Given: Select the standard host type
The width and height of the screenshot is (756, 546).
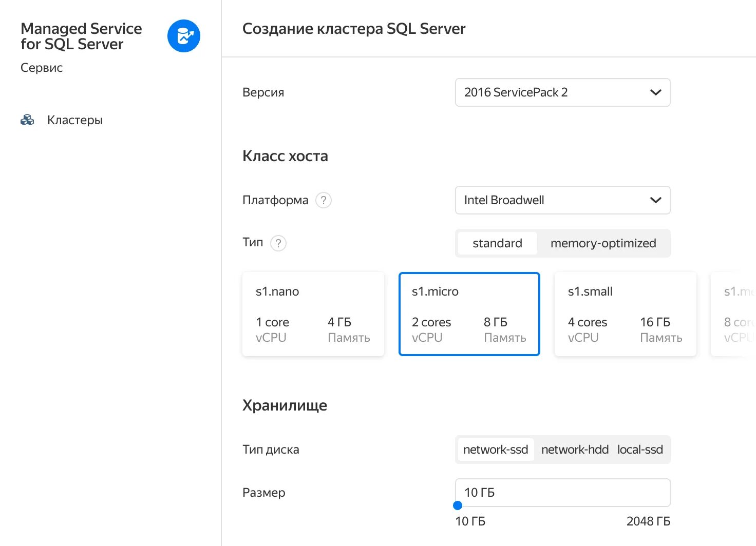Looking at the screenshot, I should coord(497,243).
